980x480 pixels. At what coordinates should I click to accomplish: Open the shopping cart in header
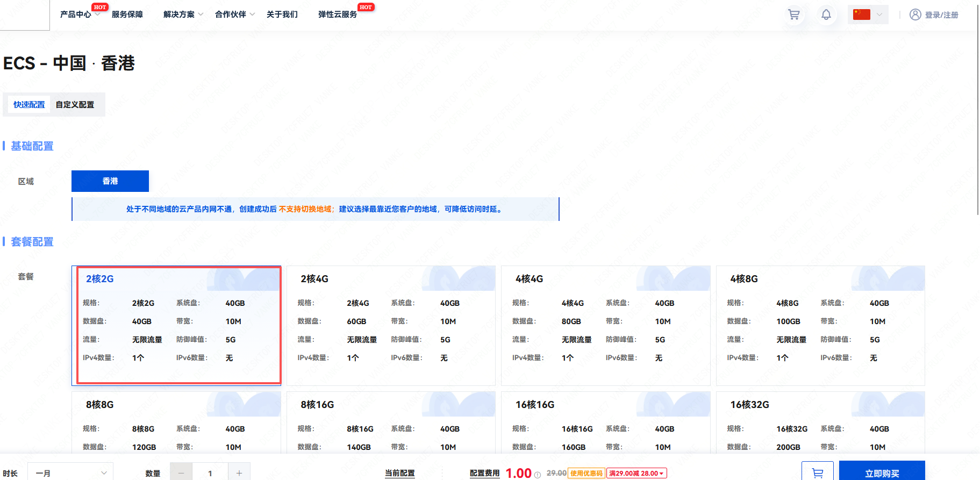click(x=793, y=15)
